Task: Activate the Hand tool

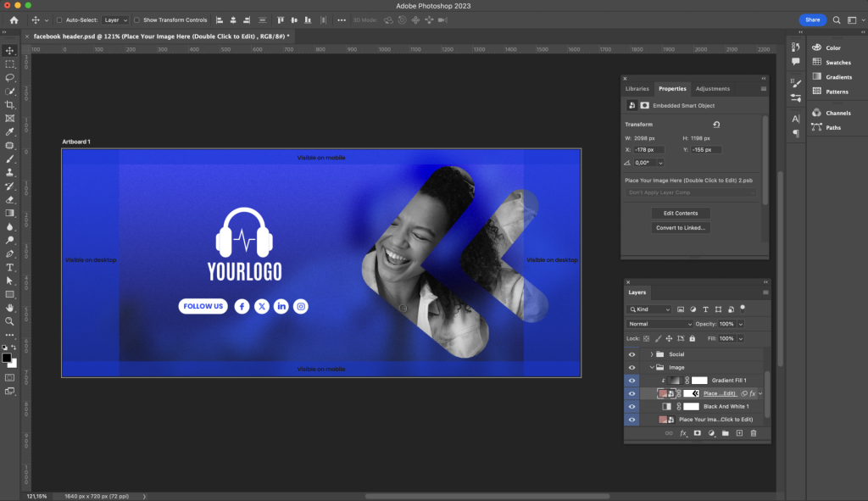Action: pyautogui.click(x=10, y=308)
